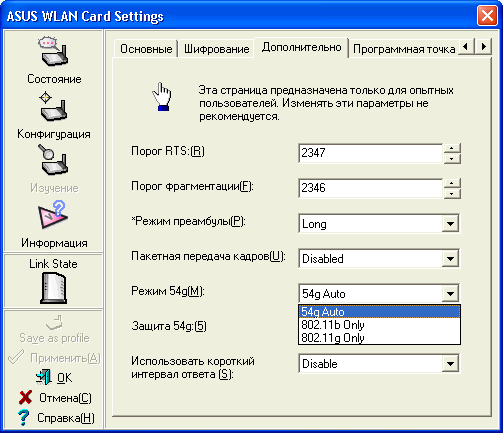Expand the Режим преамбулы dropdown
Viewport: 503px width, 433px height.
point(450,224)
